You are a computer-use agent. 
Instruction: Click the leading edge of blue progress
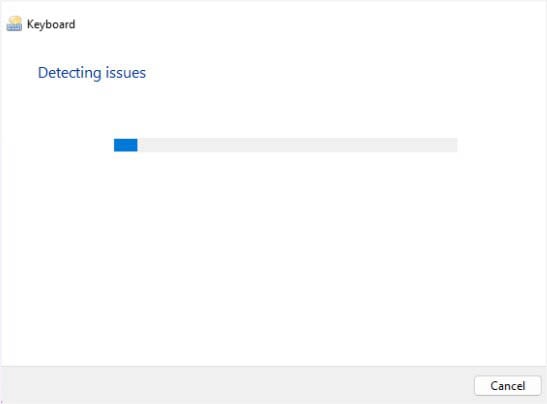tap(136, 145)
